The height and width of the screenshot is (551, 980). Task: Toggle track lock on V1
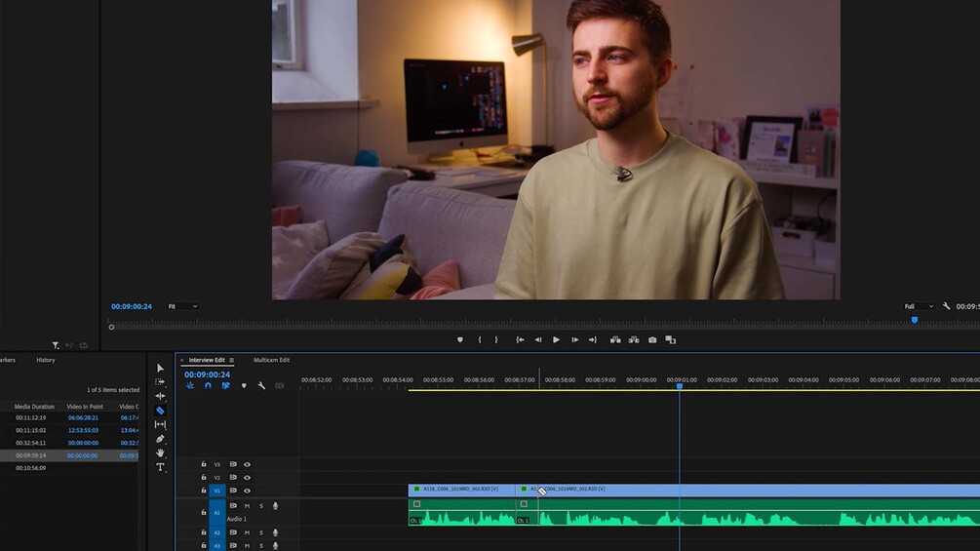tap(204, 491)
